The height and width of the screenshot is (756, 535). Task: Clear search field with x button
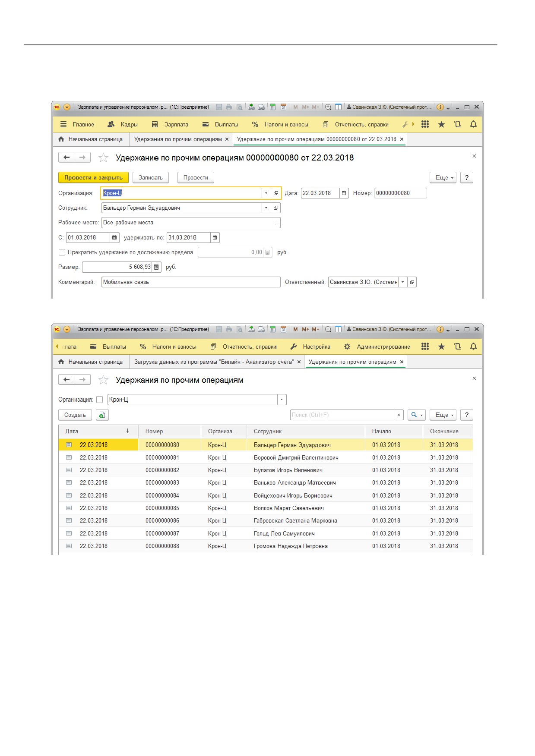(x=399, y=415)
